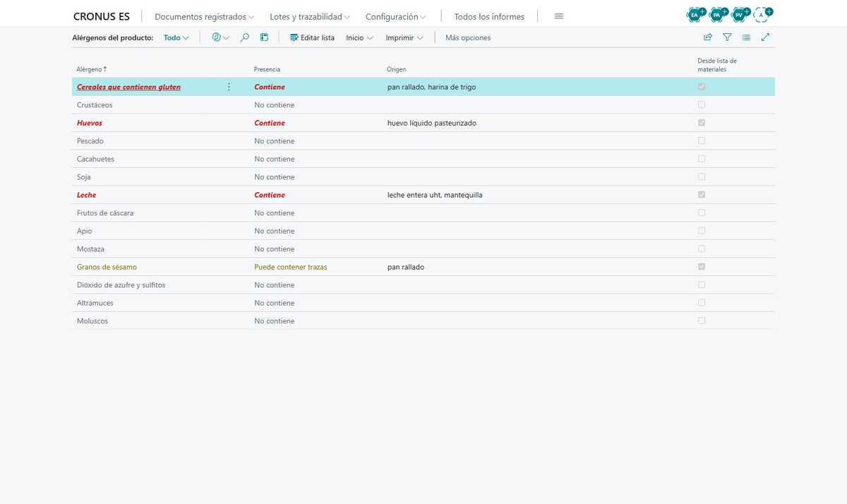Open Todos los informes
The height and width of the screenshot is (504, 847).
[489, 16]
